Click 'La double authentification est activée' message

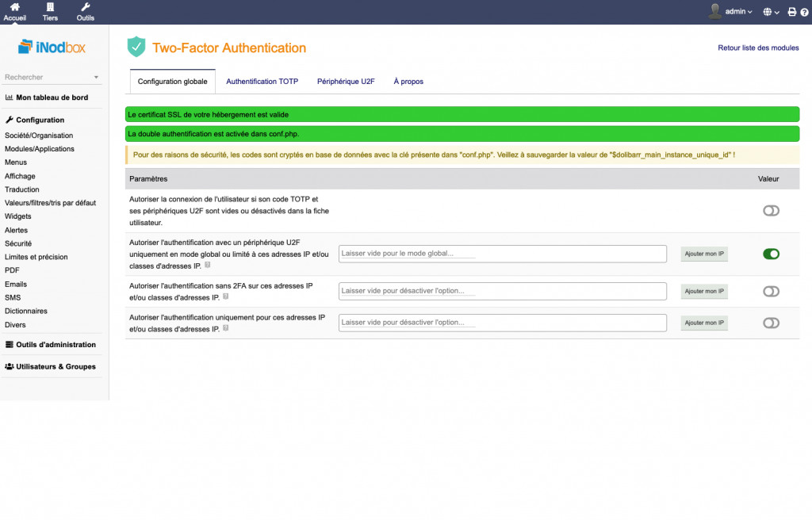tap(213, 134)
